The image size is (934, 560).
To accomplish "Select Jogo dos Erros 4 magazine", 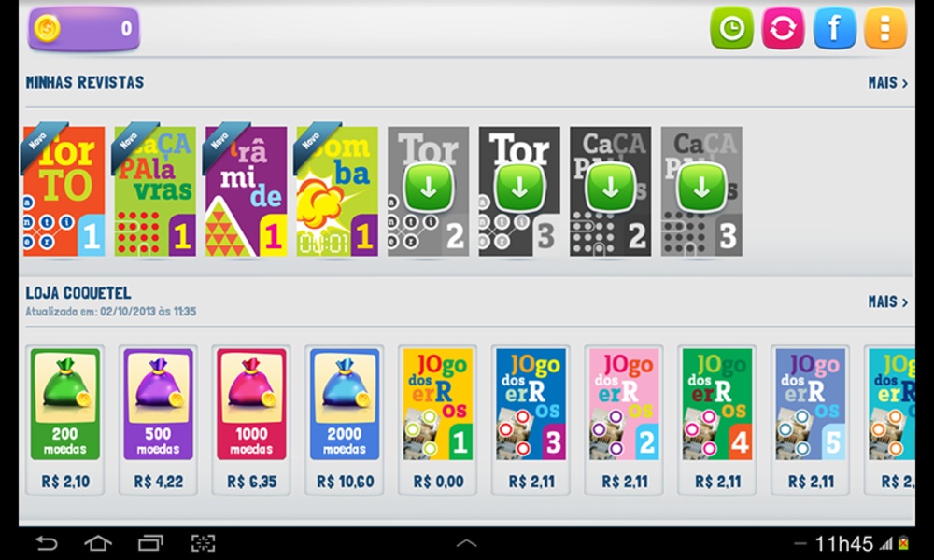I will (x=717, y=420).
